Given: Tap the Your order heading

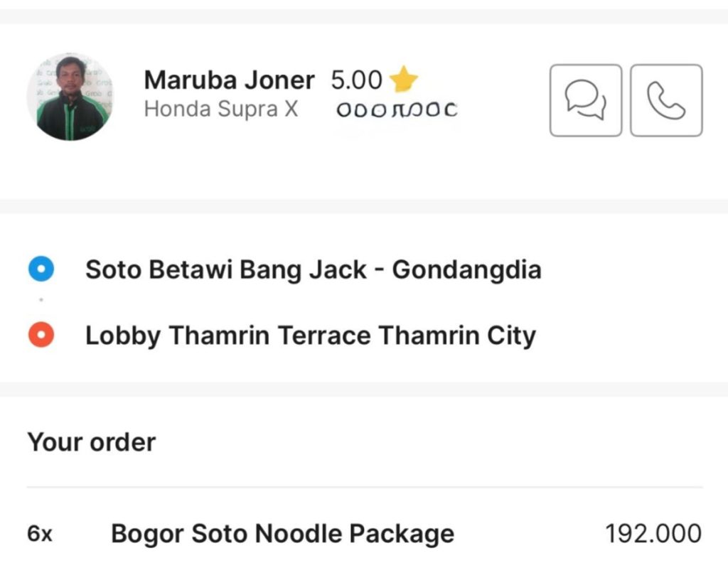Looking at the screenshot, I should coord(92,442).
